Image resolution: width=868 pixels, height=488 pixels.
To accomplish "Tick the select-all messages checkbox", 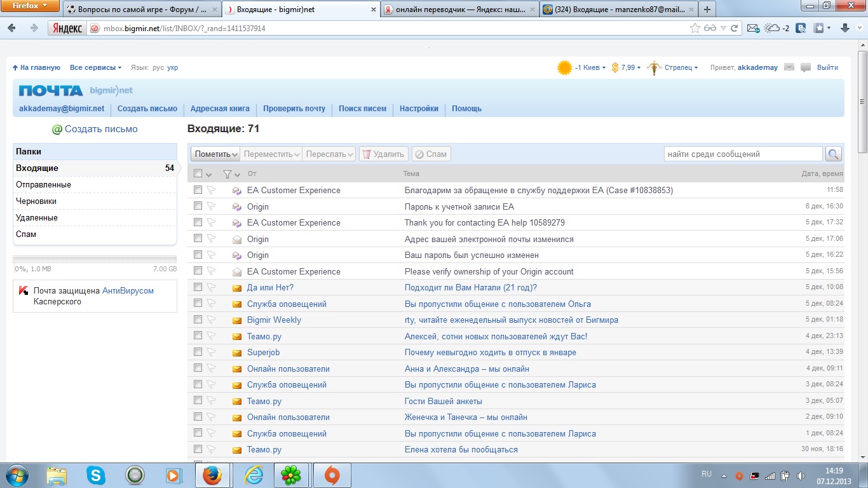I will (x=198, y=173).
